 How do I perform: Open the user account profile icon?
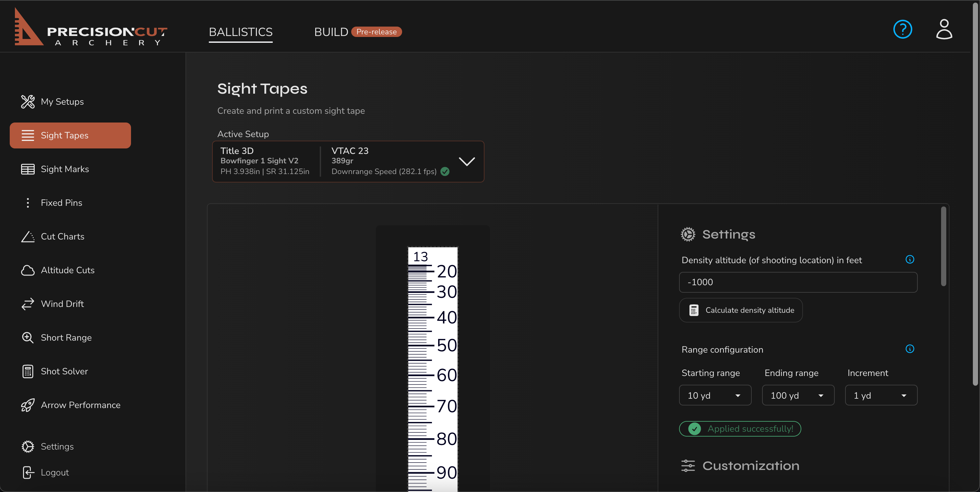[x=944, y=29]
